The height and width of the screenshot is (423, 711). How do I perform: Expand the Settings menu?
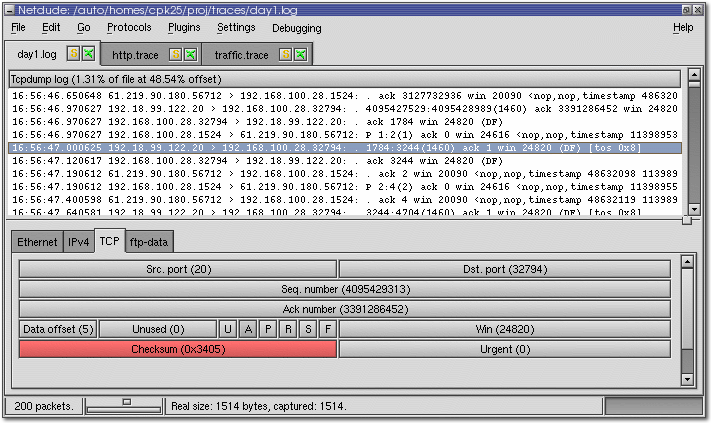(x=236, y=28)
